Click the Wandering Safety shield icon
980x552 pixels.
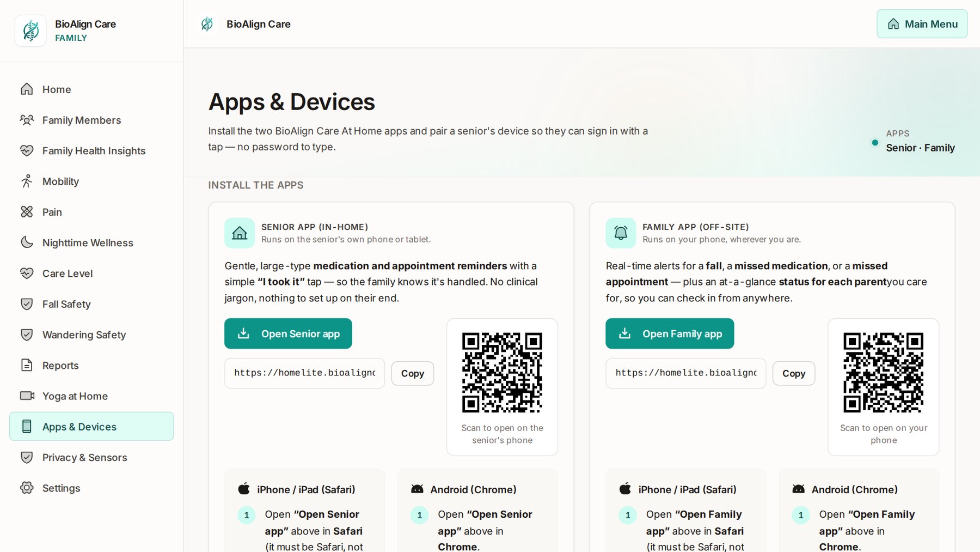27,335
